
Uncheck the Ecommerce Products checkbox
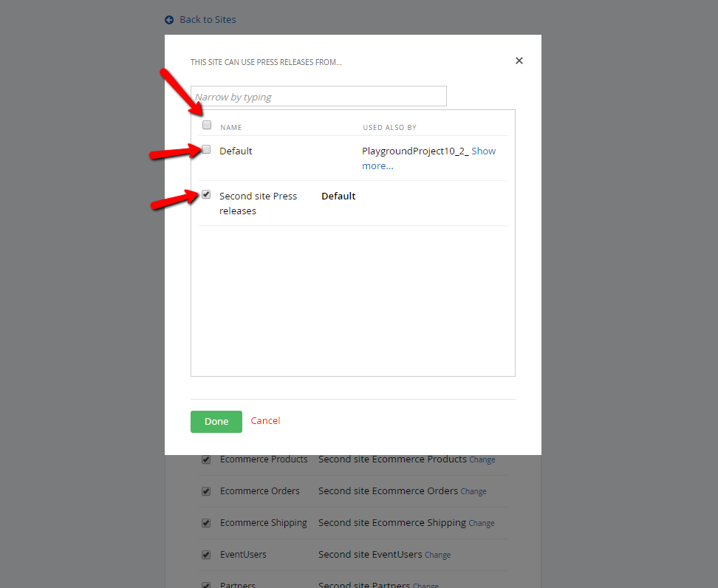206,459
